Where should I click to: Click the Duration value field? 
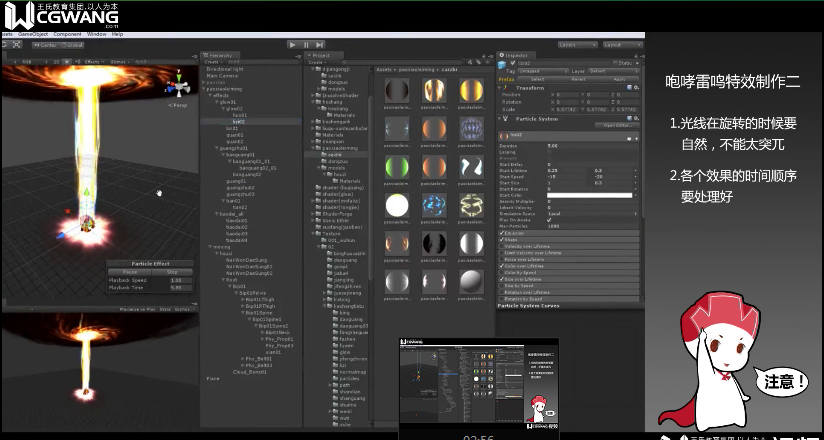click(593, 146)
